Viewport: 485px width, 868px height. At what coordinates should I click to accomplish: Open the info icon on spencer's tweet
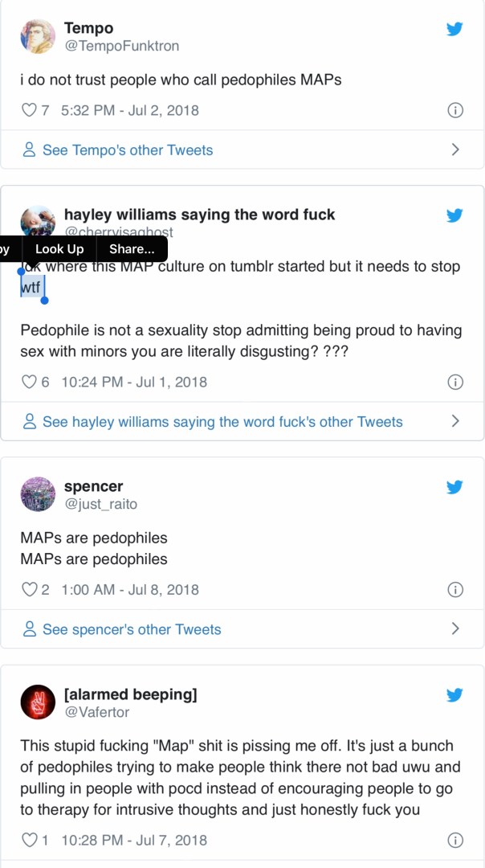(x=454, y=589)
